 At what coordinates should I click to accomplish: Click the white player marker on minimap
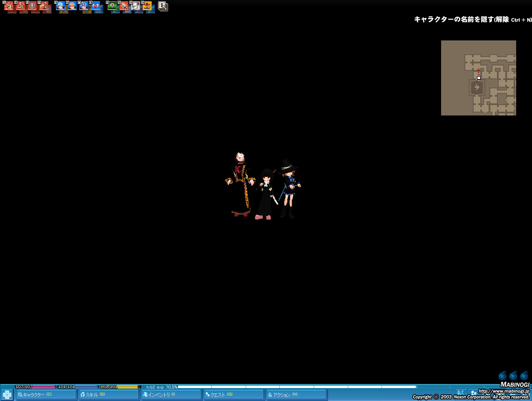(x=479, y=78)
